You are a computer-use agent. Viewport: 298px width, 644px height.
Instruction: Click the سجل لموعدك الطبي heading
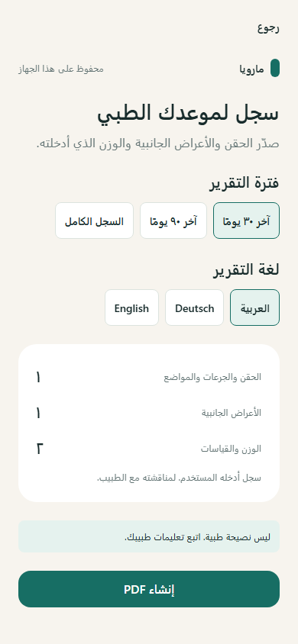188,114
